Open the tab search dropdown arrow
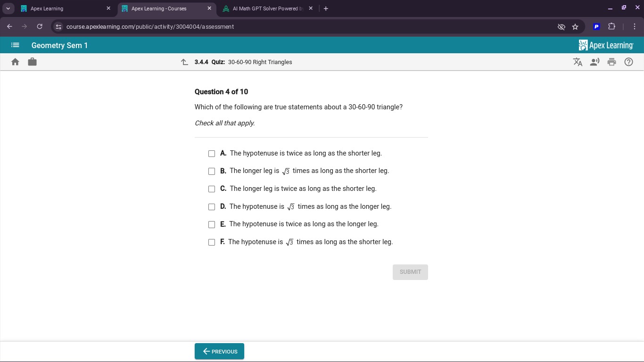This screenshot has height=362, width=644. (8, 8)
